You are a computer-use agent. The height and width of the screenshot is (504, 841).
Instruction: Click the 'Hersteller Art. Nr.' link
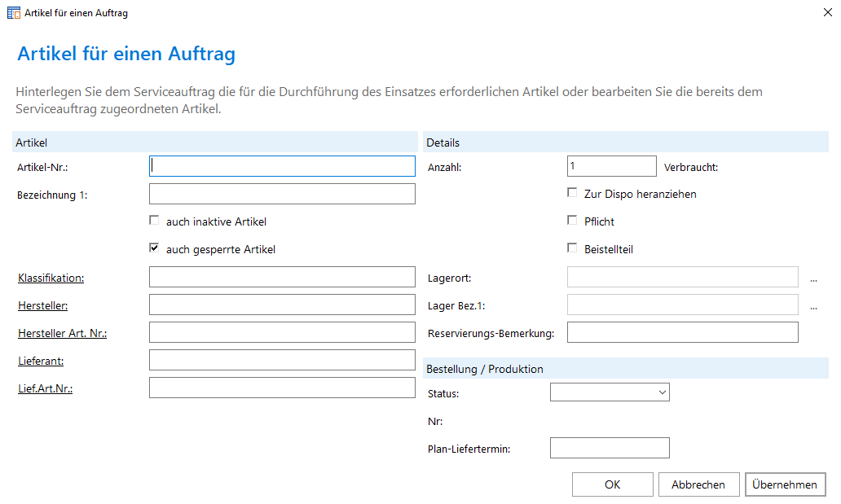click(x=62, y=334)
